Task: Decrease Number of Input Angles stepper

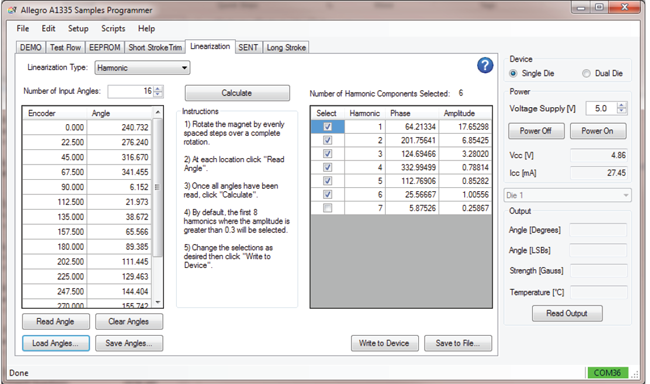Action: pyautogui.click(x=158, y=94)
